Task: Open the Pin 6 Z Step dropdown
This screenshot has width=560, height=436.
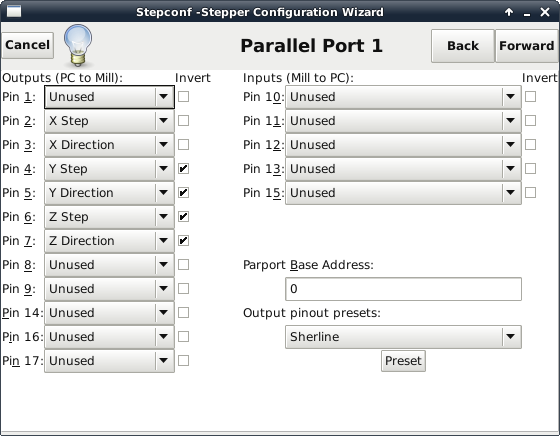Action: coord(109,217)
